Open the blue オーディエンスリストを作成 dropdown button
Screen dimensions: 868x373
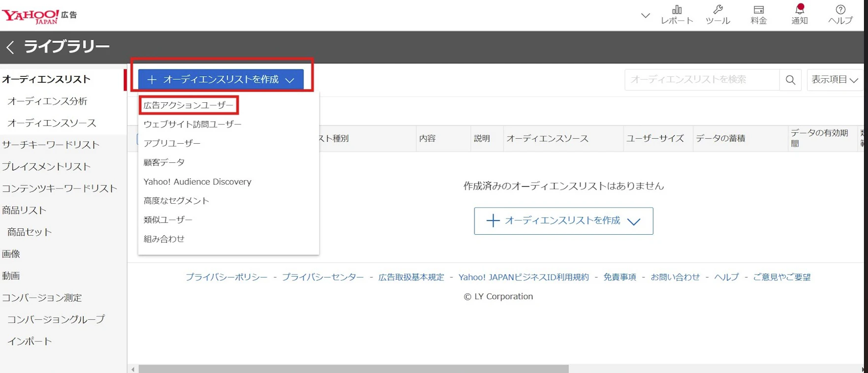point(221,80)
